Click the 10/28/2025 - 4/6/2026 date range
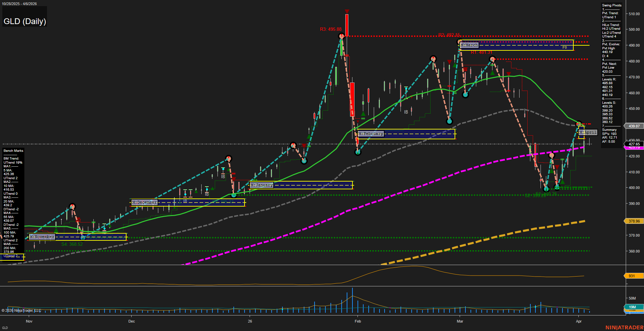Screen dimensions: 644x331 pos(20,4)
